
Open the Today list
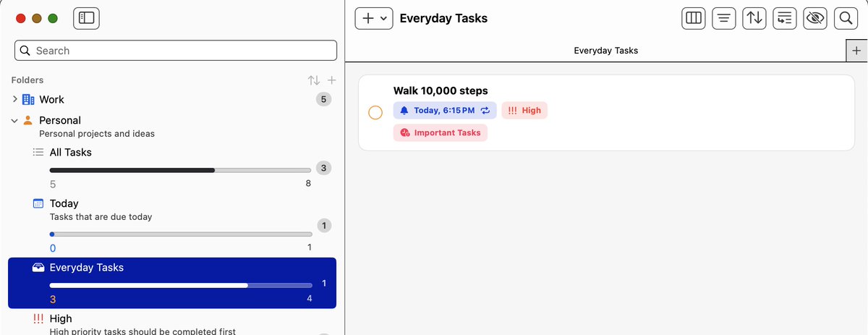(x=172, y=225)
